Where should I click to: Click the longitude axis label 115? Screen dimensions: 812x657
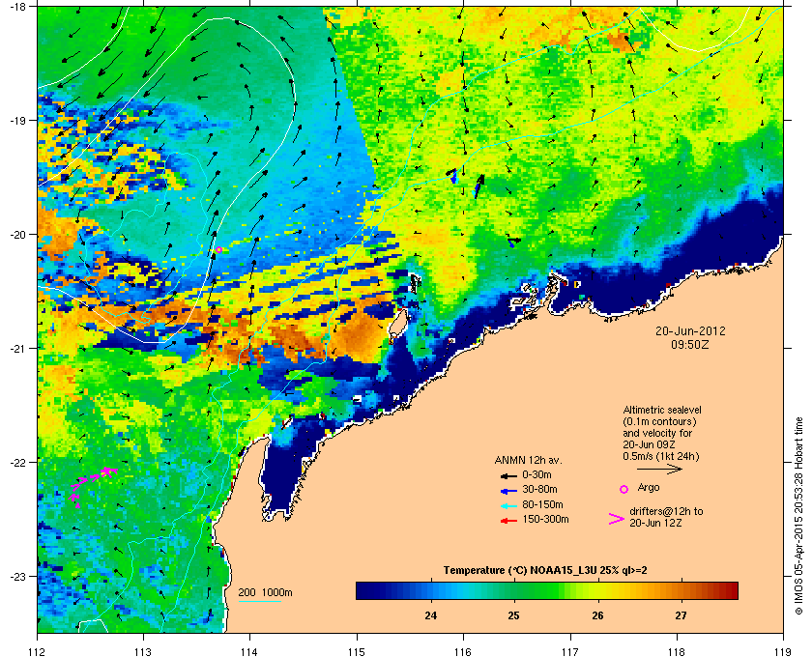coord(357,651)
